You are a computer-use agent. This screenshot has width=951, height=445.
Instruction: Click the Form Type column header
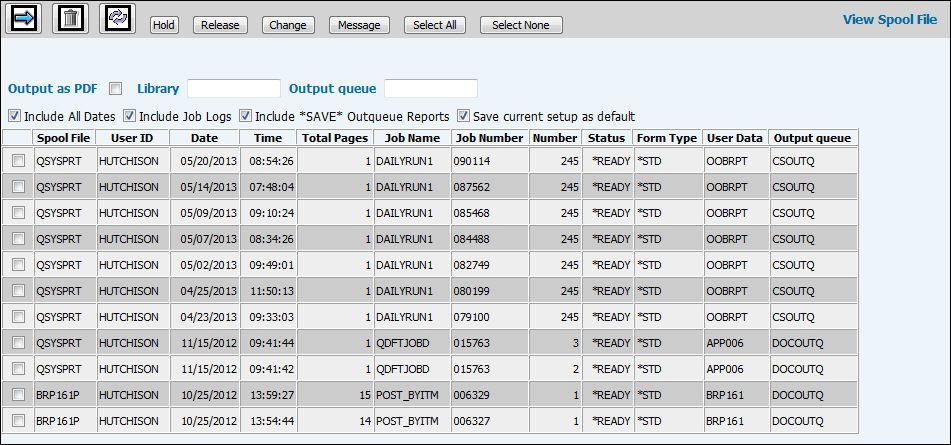coord(667,138)
